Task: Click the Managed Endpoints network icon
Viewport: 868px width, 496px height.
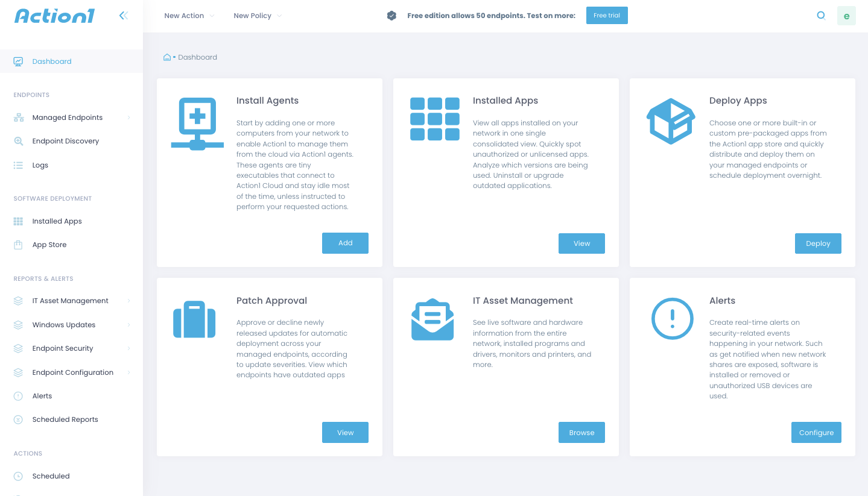Action: tap(19, 118)
